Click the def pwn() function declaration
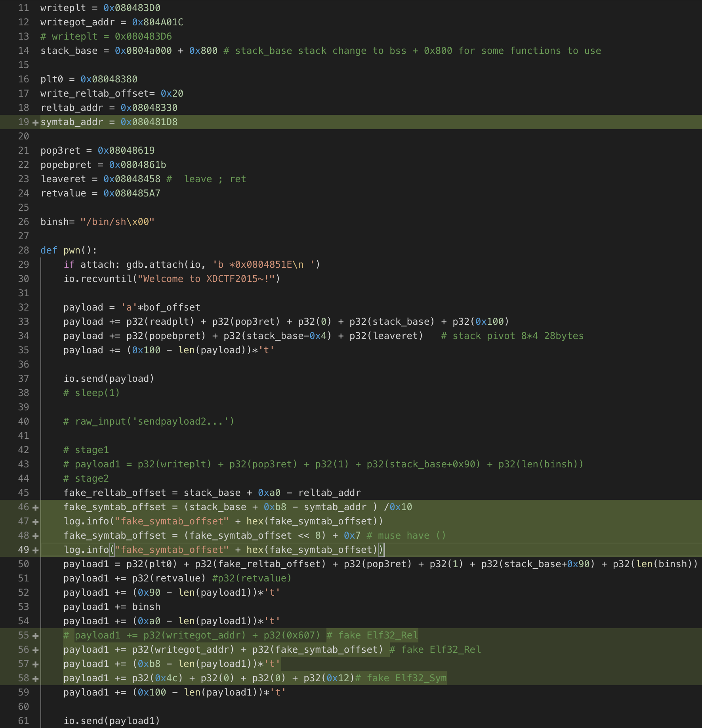 tap(69, 250)
